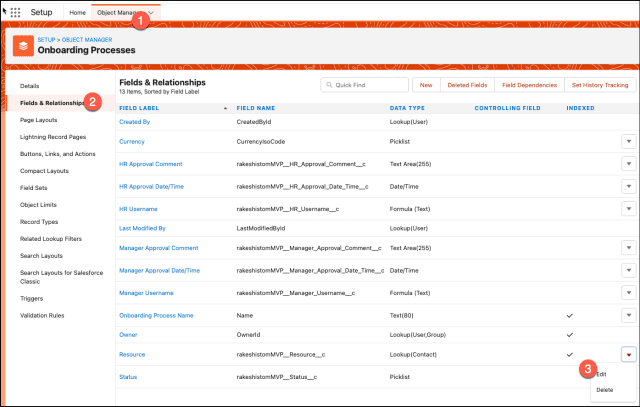640x407 pixels.
Task: Sort by the Field Label column header
Action: click(x=140, y=106)
